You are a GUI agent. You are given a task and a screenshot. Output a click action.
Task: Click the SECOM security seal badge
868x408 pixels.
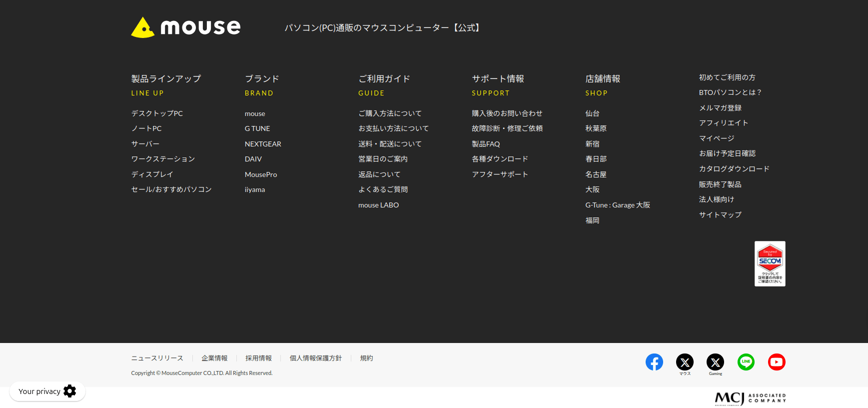pyautogui.click(x=770, y=264)
